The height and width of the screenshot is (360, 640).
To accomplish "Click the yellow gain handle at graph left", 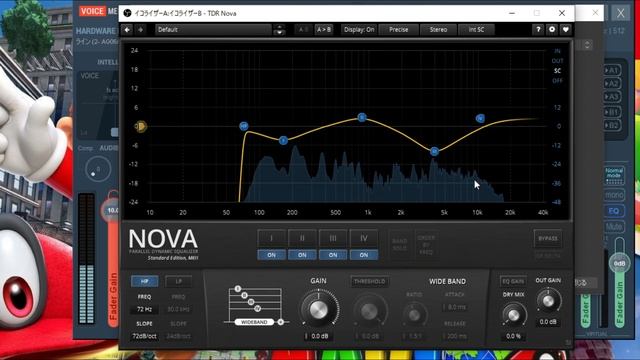I will [x=140, y=127].
